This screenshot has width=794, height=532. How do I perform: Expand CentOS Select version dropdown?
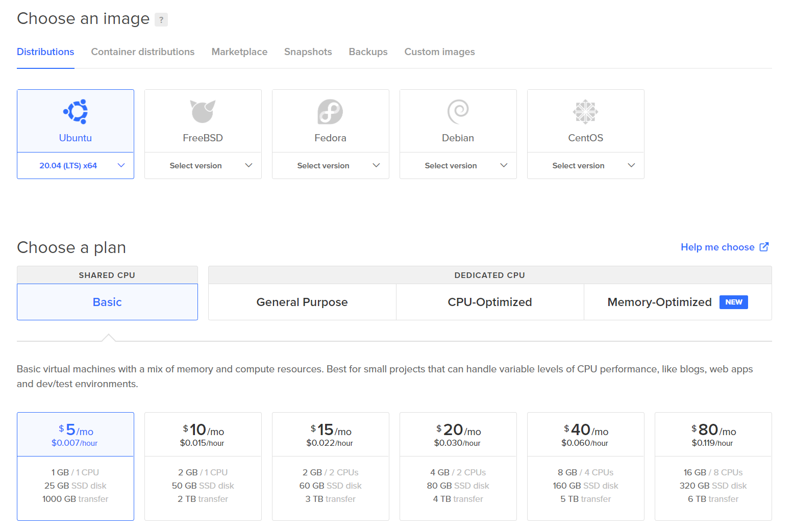(x=586, y=166)
